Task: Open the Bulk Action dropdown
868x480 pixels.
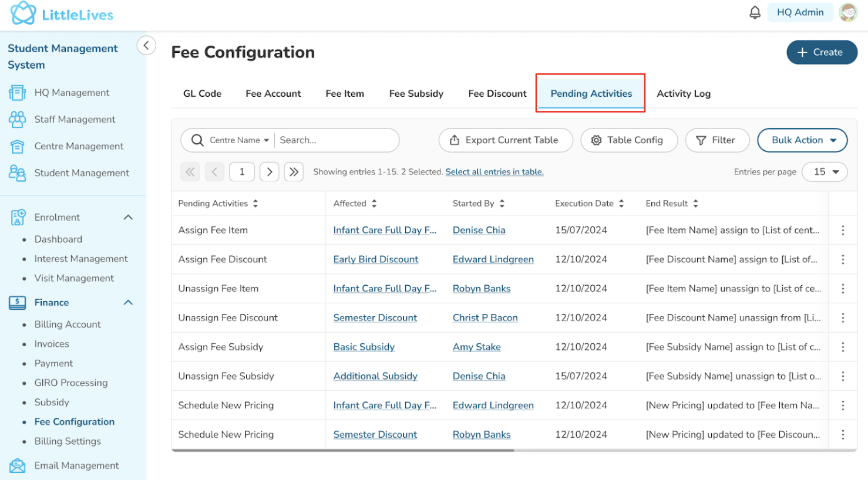Action: 802,140
